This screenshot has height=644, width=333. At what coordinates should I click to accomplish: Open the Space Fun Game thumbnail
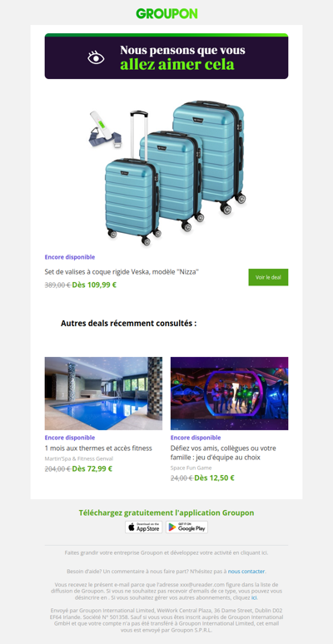pos(230,393)
